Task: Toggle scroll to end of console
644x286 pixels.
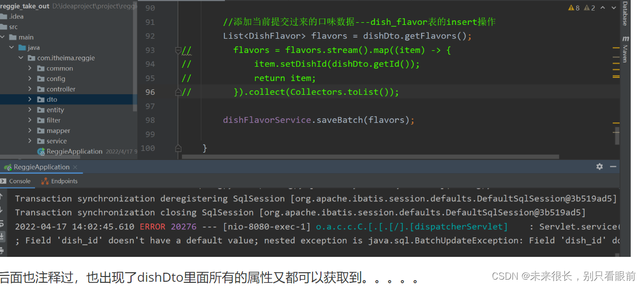Action: [2, 236]
